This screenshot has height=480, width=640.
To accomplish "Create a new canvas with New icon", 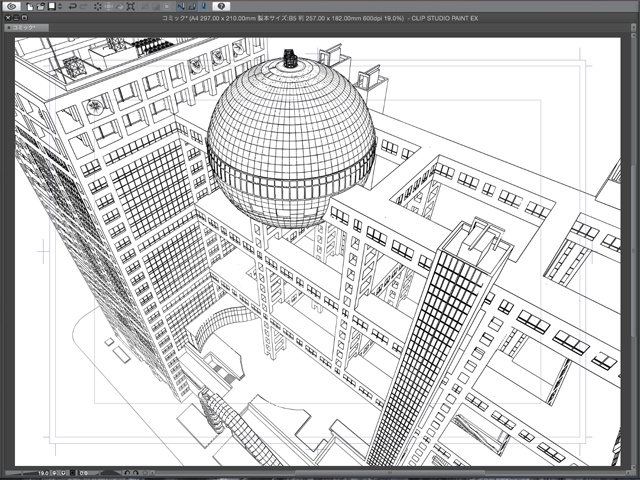I will click(x=30, y=7).
